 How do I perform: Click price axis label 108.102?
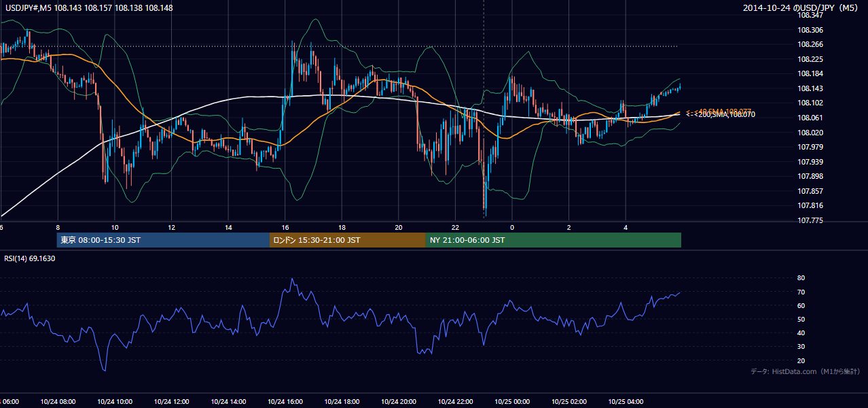[x=810, y=103]
